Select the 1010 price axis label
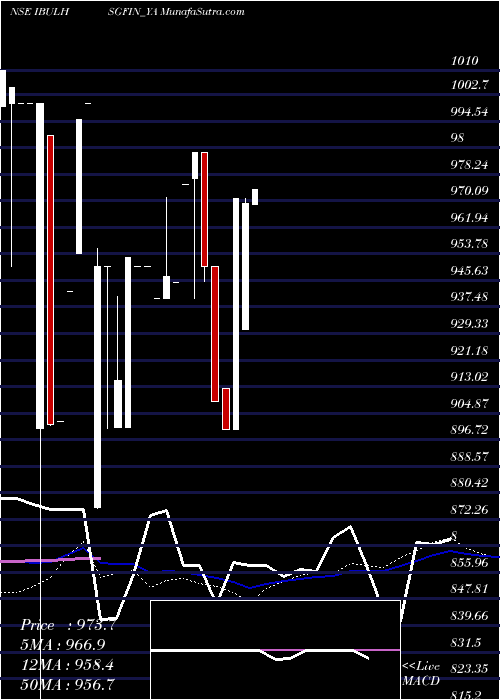This screenshot has height=700, width=500. click(x=465, y=61)
